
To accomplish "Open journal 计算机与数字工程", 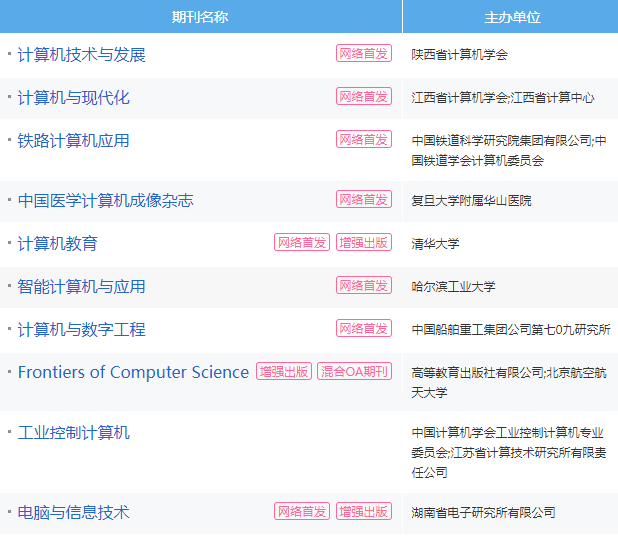I will (x=82, y=329).
